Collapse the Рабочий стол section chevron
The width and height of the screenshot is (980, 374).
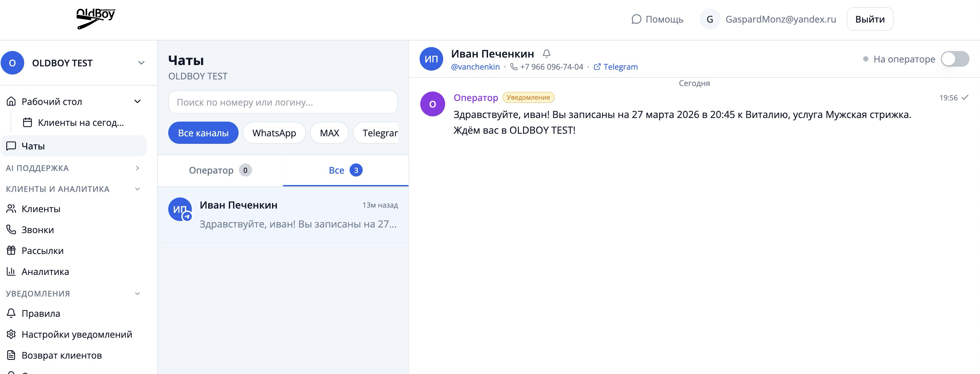click(138, 101)
